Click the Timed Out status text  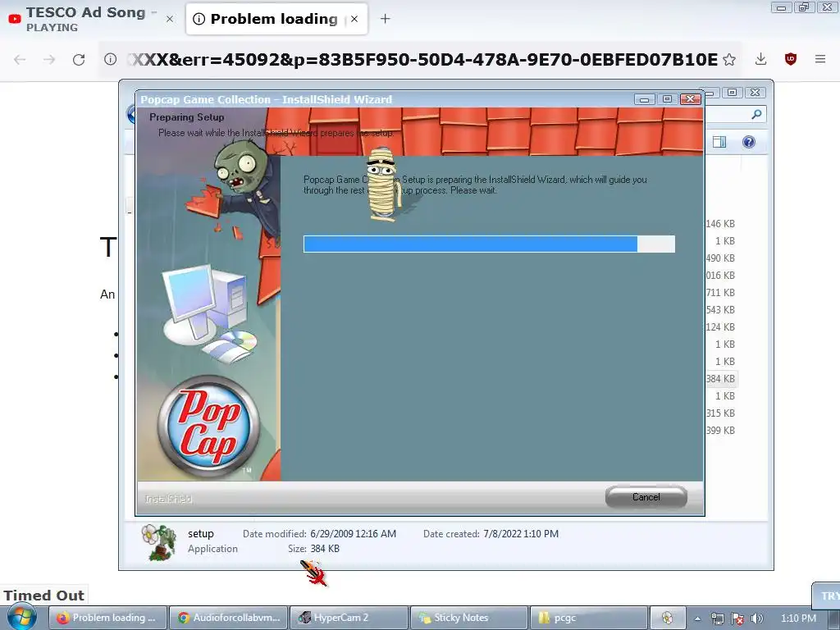point(44,596)
